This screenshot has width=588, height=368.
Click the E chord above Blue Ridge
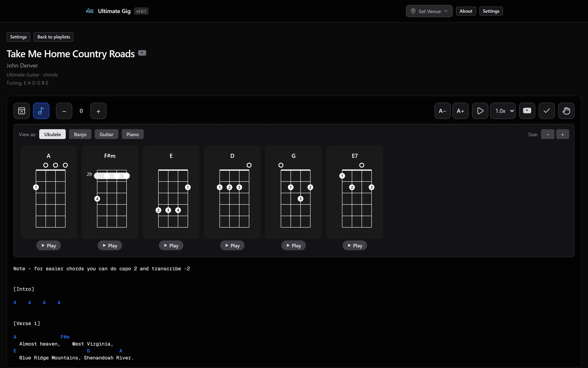point(15,351)
